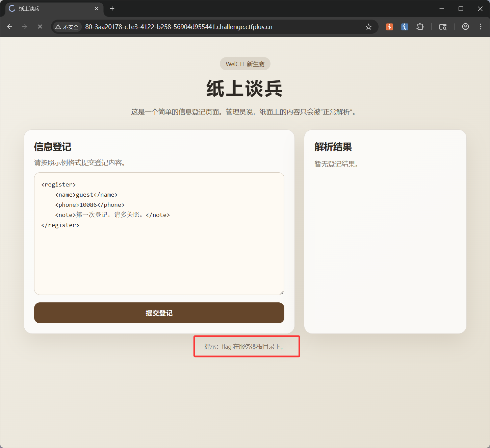Open the blue translate extension icon
Image resolution: width=490 pixels, height=448 pixels.
pyautogui.click(x=405, y=27)
